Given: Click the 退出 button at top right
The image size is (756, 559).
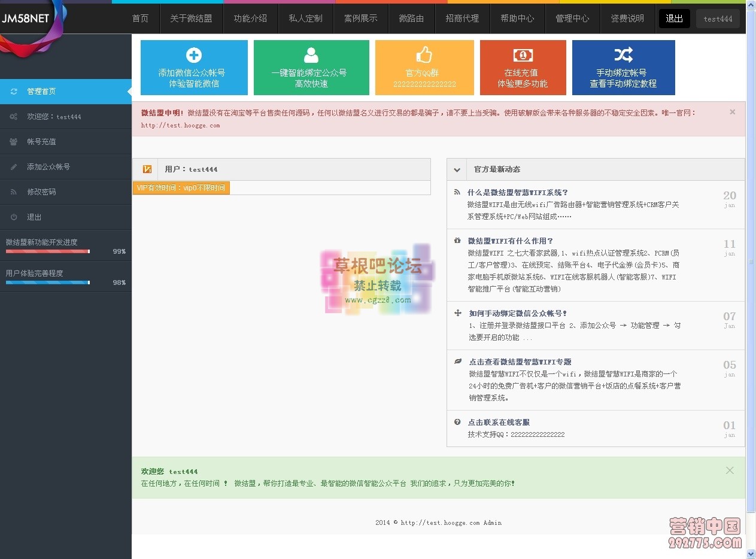Looking at the screenshot, I should 674,19.
